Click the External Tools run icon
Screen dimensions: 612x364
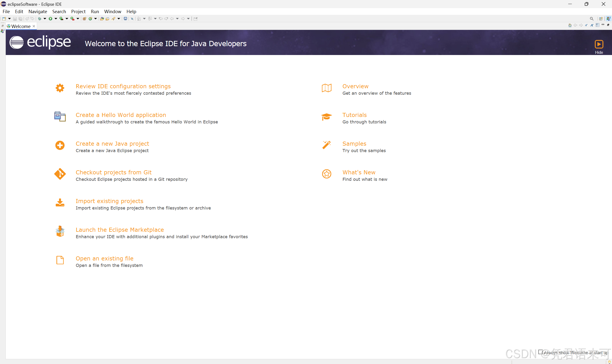pos(72,19)
